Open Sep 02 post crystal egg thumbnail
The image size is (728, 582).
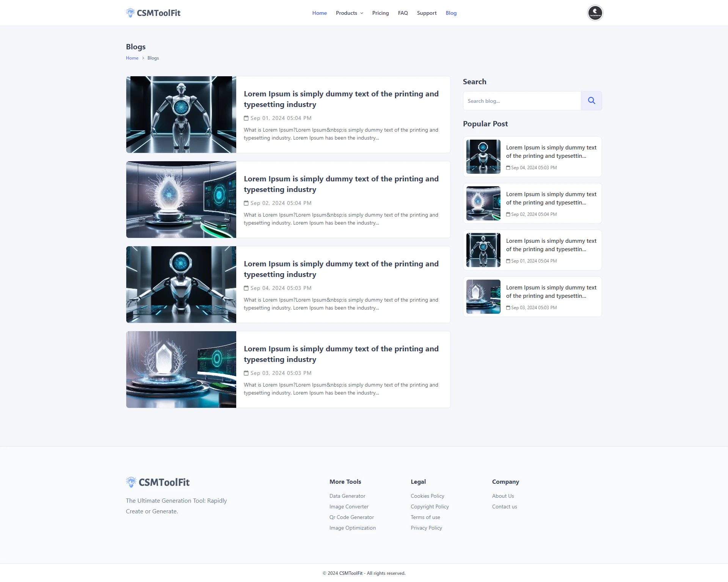(x=181, y=200)
